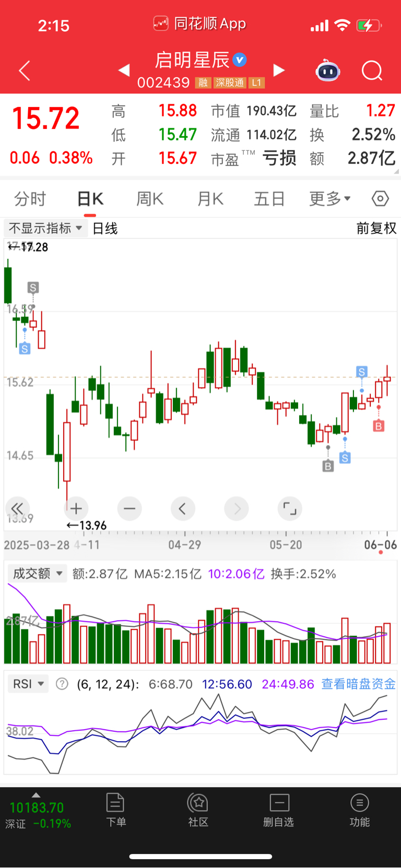Switch to next stock with right triangle
401x868 pixels.
tap(279, 70)
